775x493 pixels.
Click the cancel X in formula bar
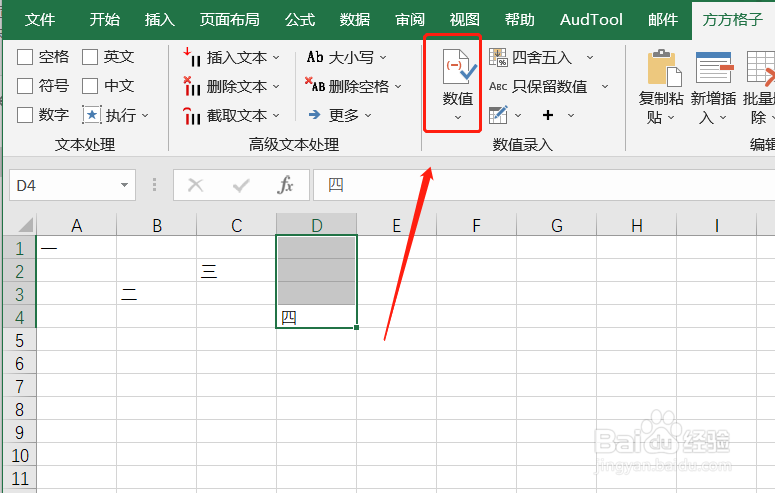click(x=196, y=185)
